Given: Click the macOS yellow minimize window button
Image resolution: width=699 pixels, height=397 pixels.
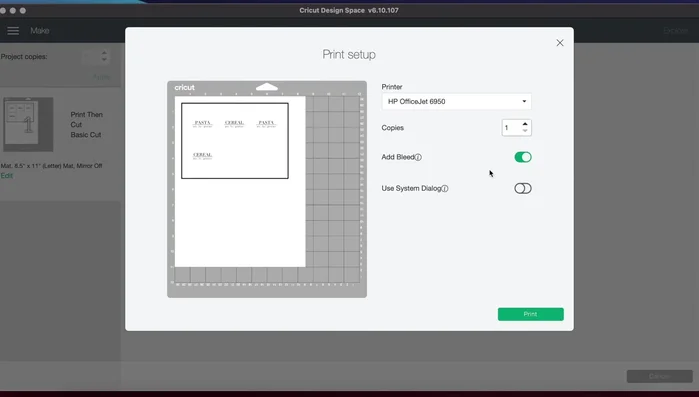Looking at the screenshot, I should point(12,10).
